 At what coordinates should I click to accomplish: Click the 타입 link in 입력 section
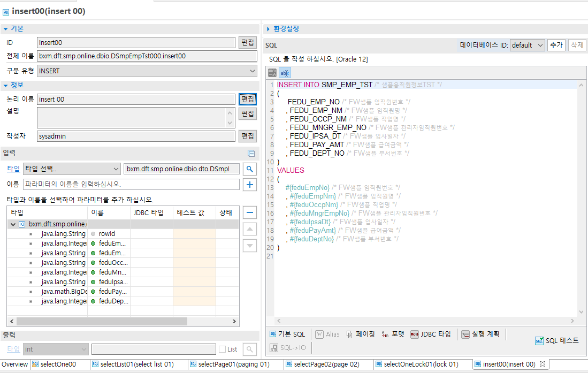pos(13,169)
